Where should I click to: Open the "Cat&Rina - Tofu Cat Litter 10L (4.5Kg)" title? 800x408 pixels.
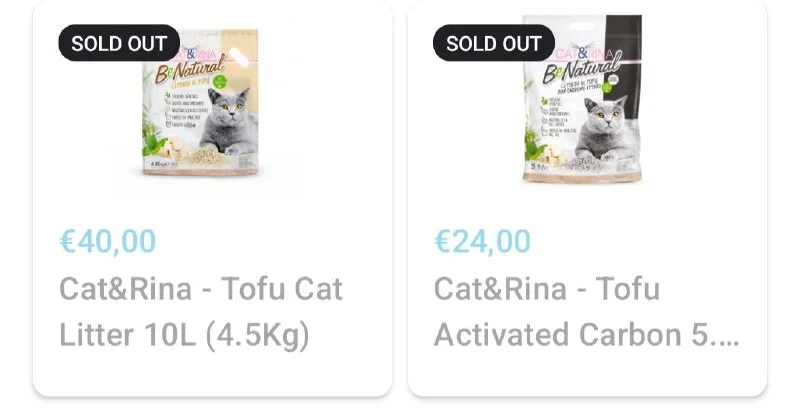[x=201, y=312]
